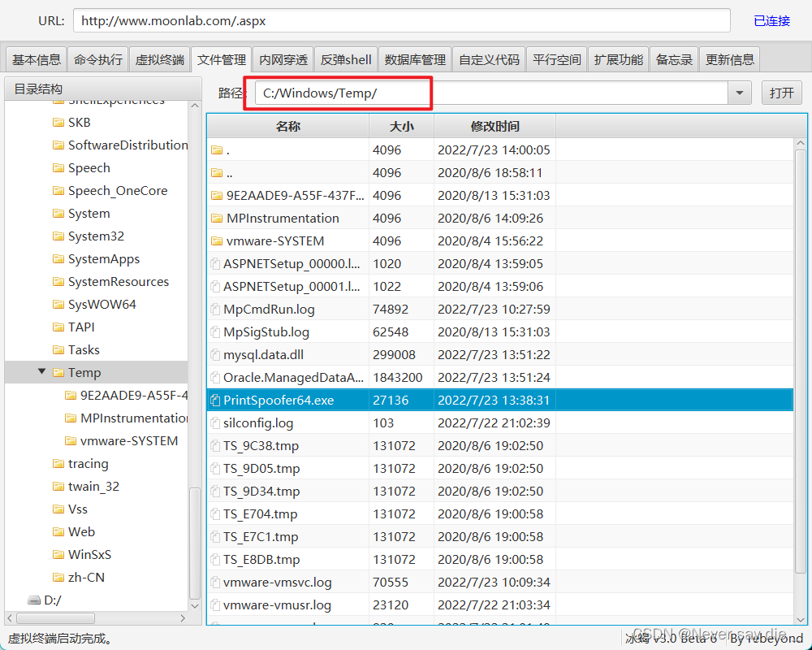Image resolution: width=812 pixels, height=650 pixels.
Task: Select the Web folder in tree
Action: coord(81,532)
